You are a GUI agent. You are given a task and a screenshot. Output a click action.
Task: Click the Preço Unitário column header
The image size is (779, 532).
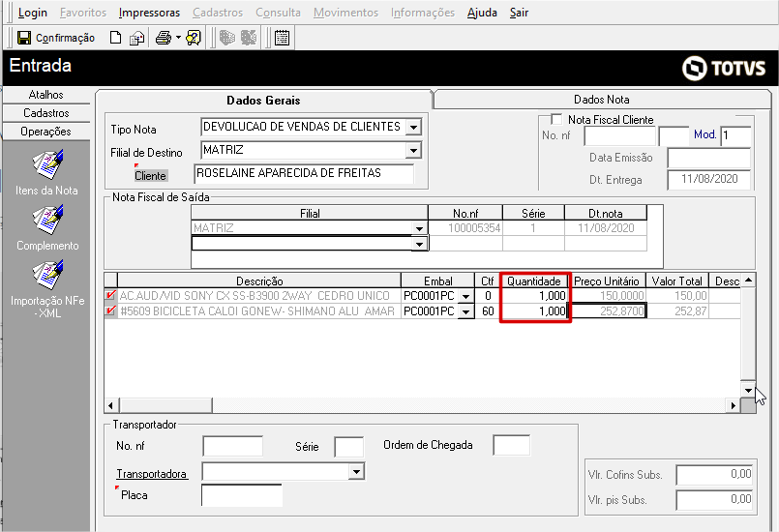pyautogui.click(x=607, y=281)
